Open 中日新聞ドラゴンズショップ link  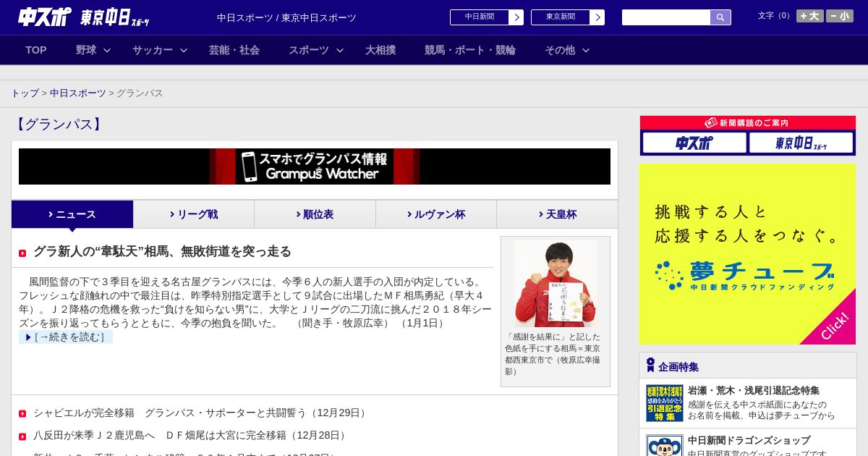[x=749, y=440]
